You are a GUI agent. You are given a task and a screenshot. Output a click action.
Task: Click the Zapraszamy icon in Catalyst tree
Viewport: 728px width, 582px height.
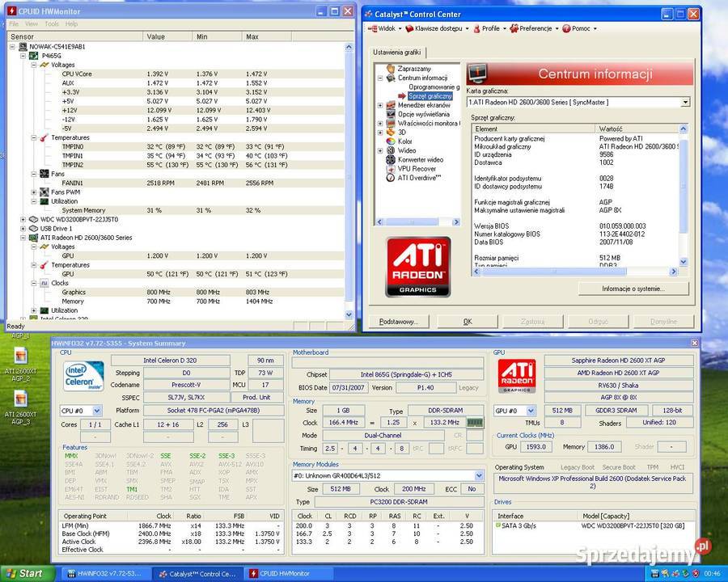point(391,69)
